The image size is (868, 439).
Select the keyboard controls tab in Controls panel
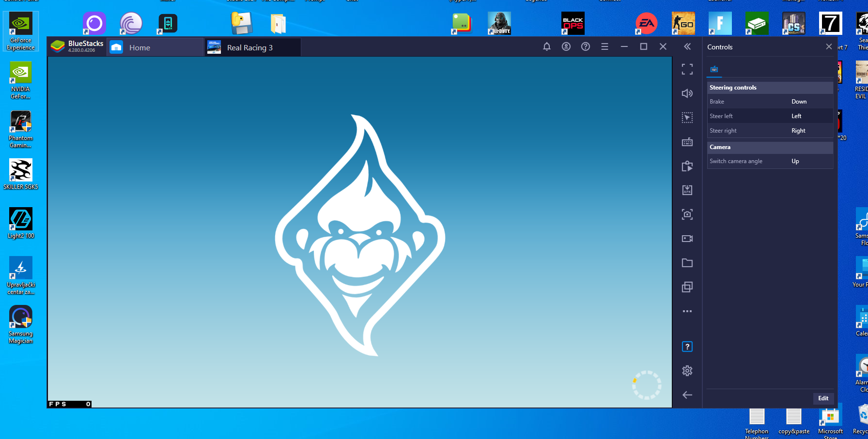(714, 69)
